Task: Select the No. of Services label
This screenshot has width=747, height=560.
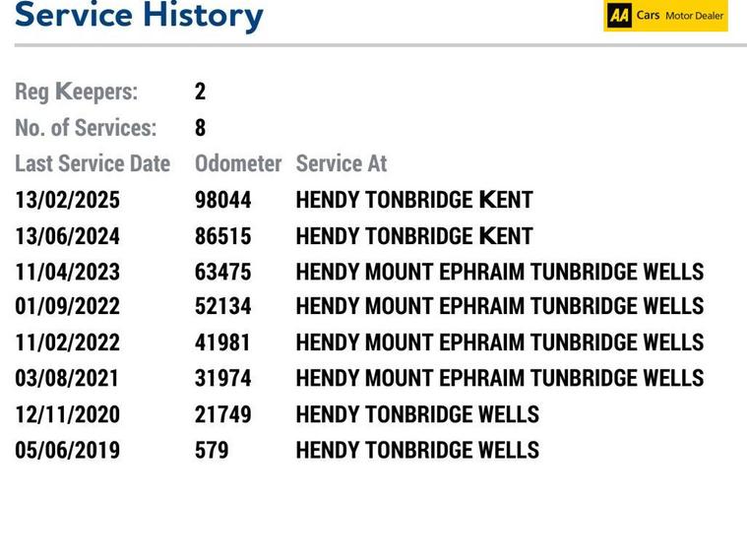Action: coord(86,128)
